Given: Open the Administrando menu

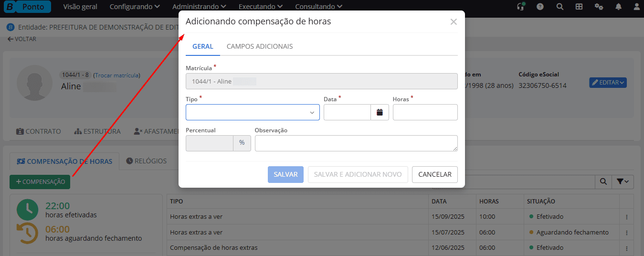Looking at the screenshot, I should [x=199, y=7].
